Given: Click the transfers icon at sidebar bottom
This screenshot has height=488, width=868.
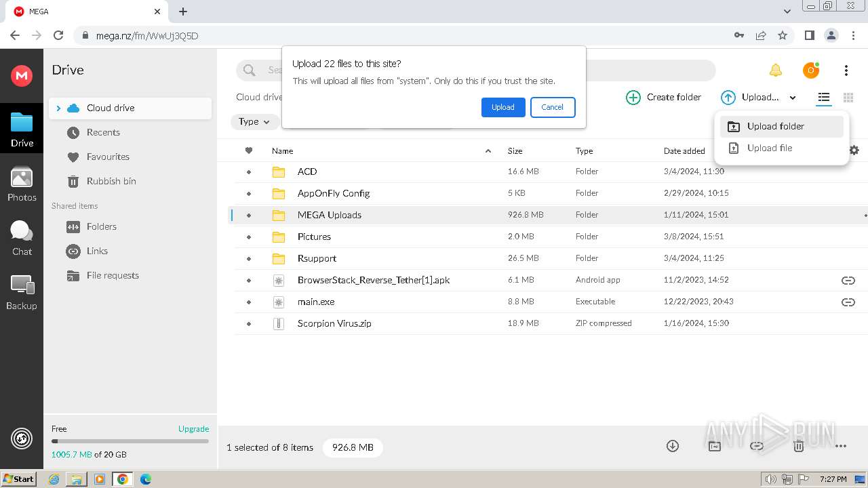Looking at the screenshot, I should coord(22,439).
